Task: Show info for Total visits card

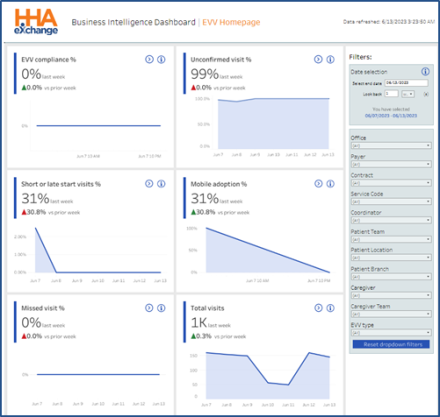Action: (330, 308)
